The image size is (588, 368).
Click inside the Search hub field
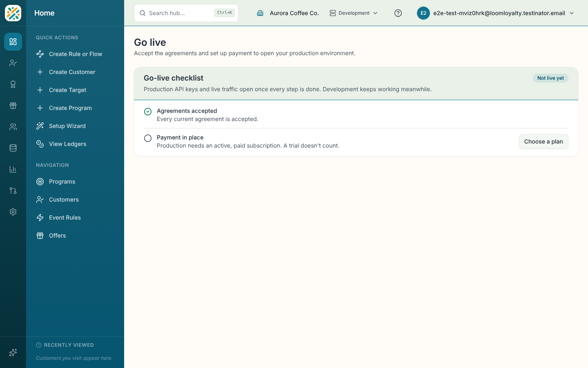(x=186, y=13)
